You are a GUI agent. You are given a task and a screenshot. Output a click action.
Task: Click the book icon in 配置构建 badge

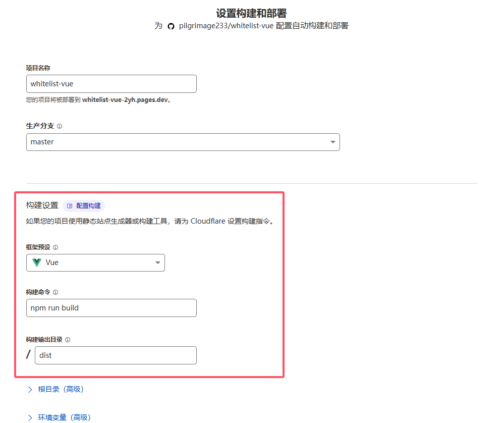[x=70, y=206]
